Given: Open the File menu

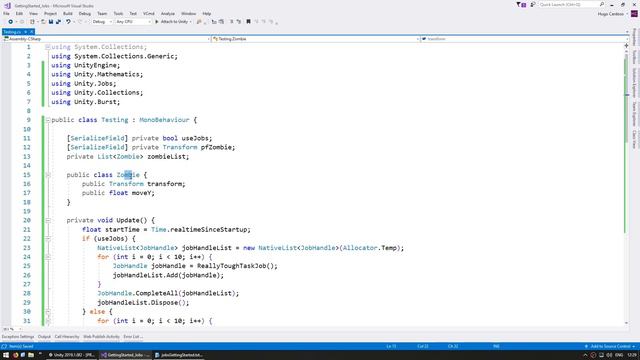Looking at the screenshot, I should coord(6,13).
